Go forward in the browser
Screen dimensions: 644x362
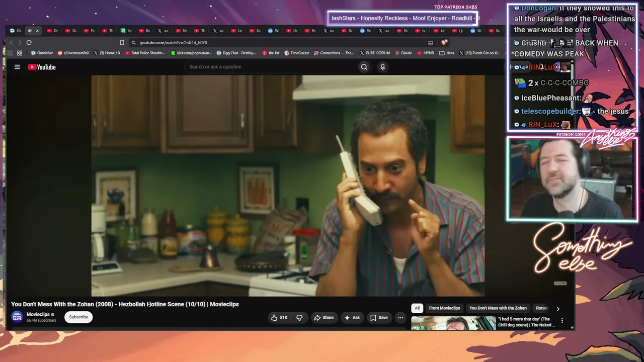(20, 43)
